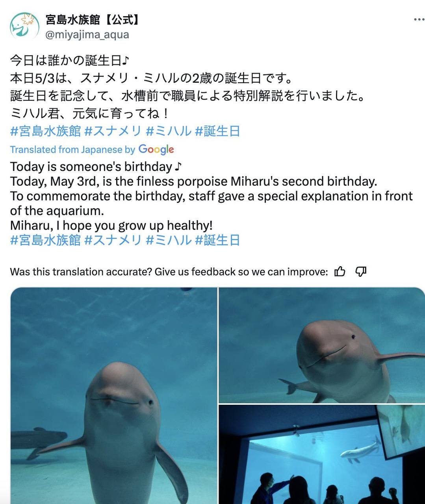Open #スナメリ hashtag in original Japanese text

[113, 131]
